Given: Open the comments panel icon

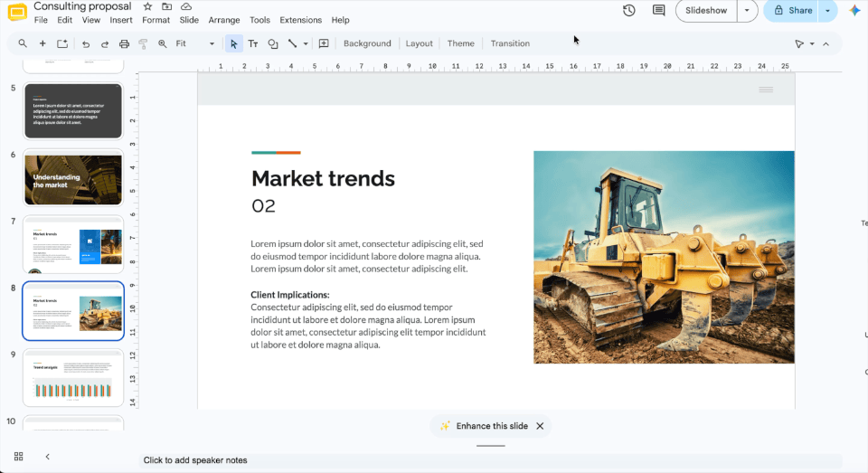Looking at the screenshot, I should click(x=659, y=11).
